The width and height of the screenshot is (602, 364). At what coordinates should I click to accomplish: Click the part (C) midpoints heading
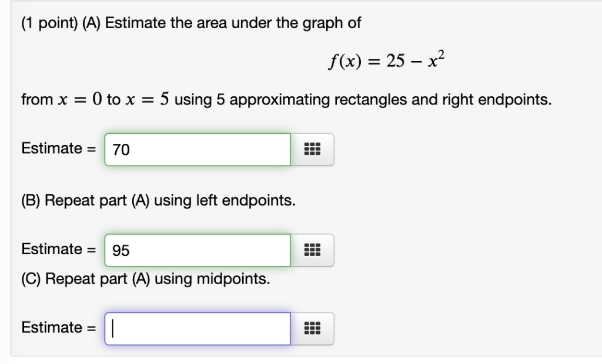(145, 279)
